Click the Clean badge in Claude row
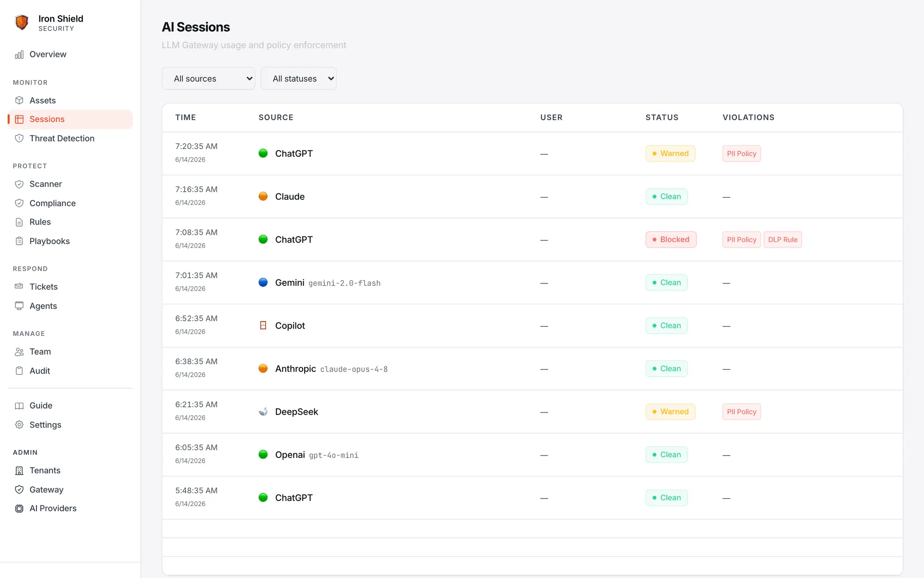924x578 pixels. [666, 196]
